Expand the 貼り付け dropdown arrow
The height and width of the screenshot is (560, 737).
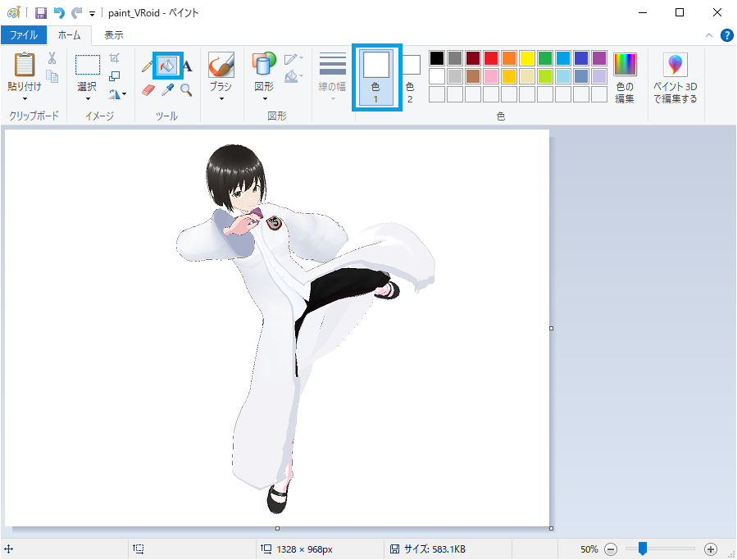(25, 98)
